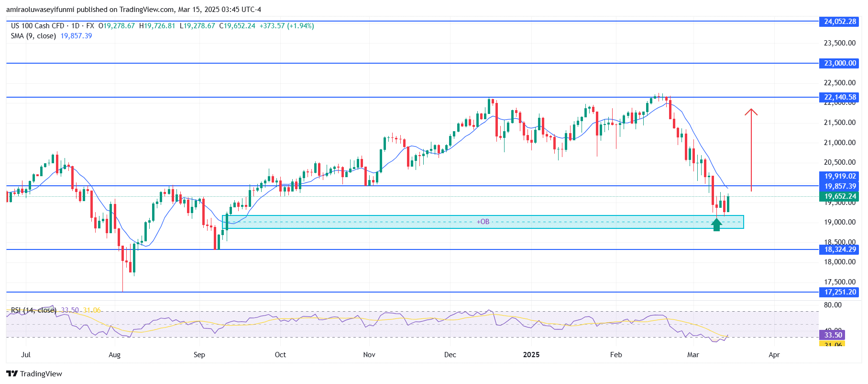Click the Sep label on time axis

199,355
